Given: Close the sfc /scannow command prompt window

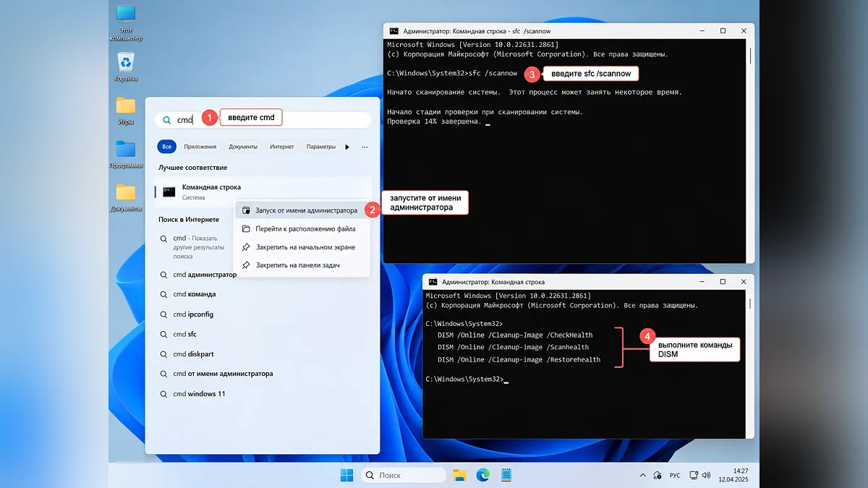Looking at the screenshot, I should pyautogui.click(x=743, y=31).
